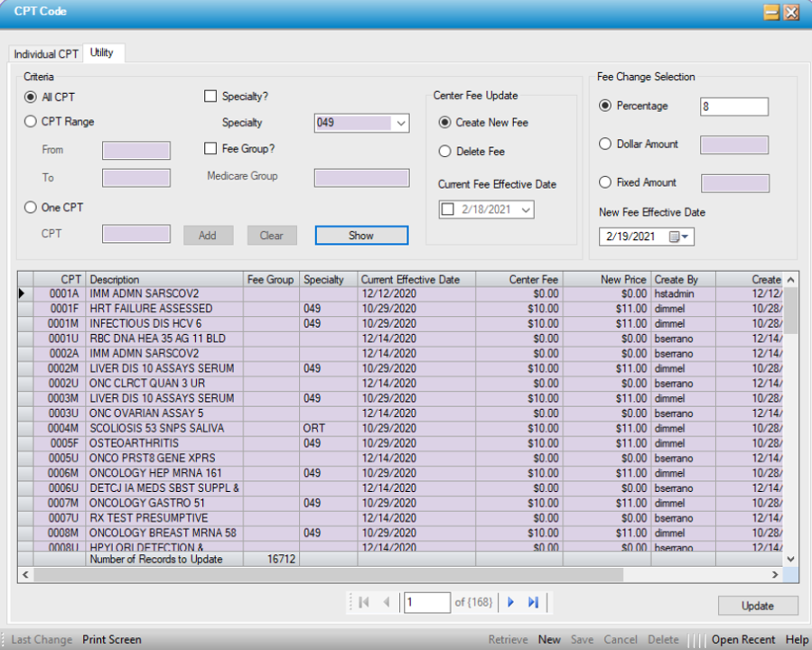The image size is (812, 650).
Task: Open the Help menu item
Action: tap(797, 639)
